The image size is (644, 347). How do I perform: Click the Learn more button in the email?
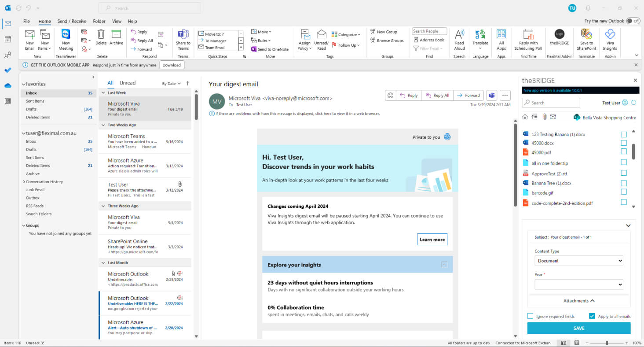click(432, 239)
